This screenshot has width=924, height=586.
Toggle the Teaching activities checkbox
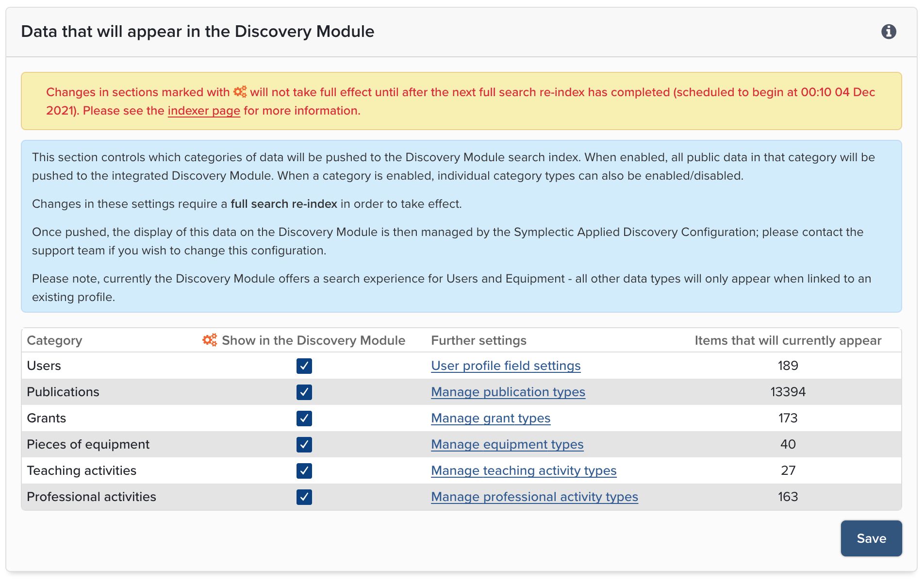pyautogui.click(x=304, y=470)
